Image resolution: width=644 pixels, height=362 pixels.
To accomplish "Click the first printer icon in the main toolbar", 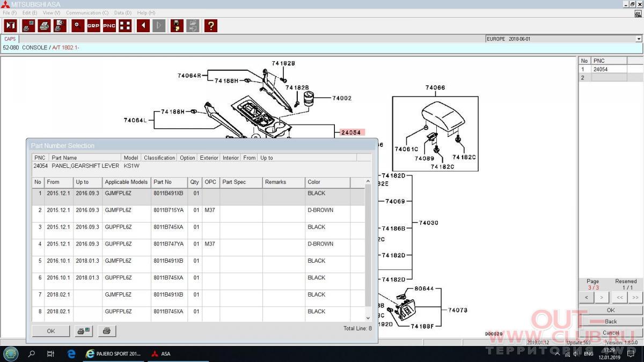I will [x=28, y=25].
